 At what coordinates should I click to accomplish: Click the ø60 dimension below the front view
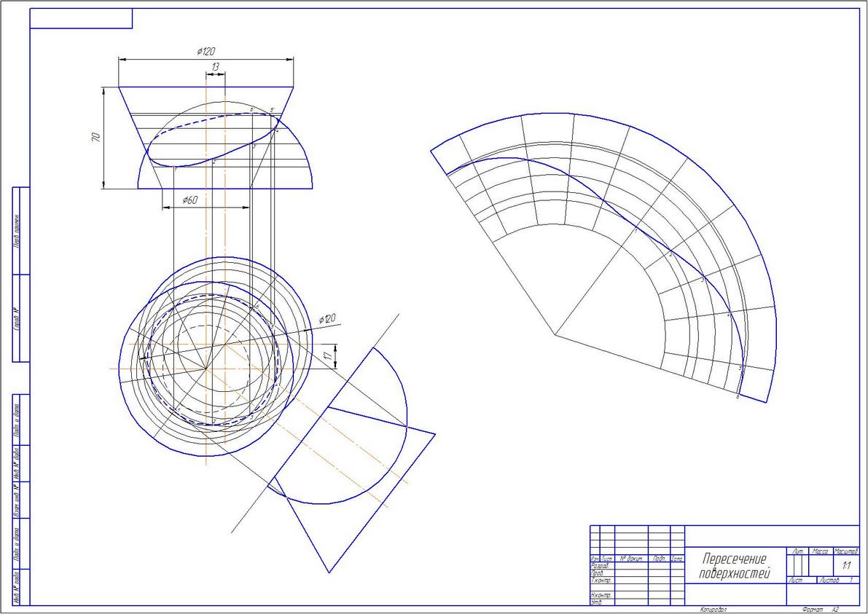point(189,200)
